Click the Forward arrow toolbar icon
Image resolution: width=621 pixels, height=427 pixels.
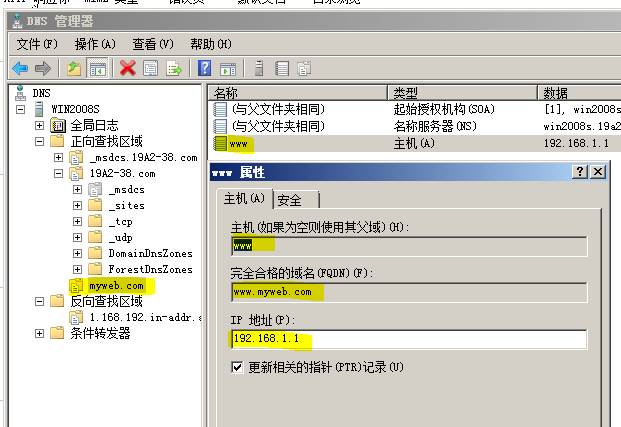(43, 69)
